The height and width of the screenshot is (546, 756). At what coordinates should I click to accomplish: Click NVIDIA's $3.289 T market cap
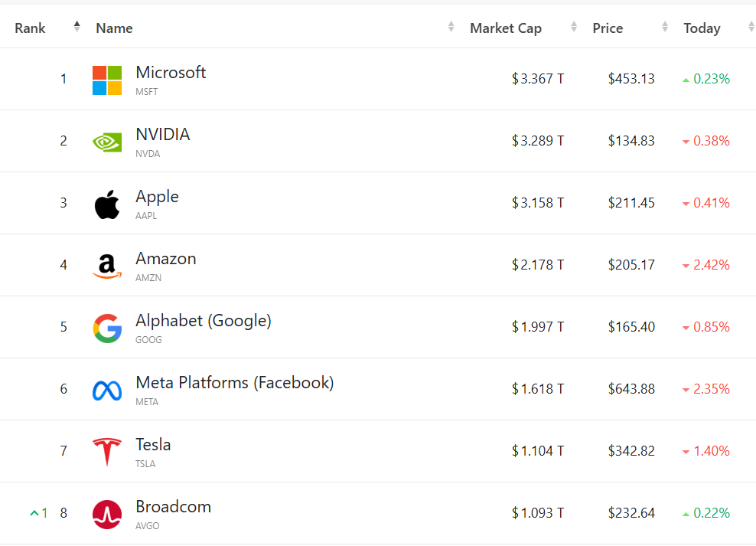[538, 141]
